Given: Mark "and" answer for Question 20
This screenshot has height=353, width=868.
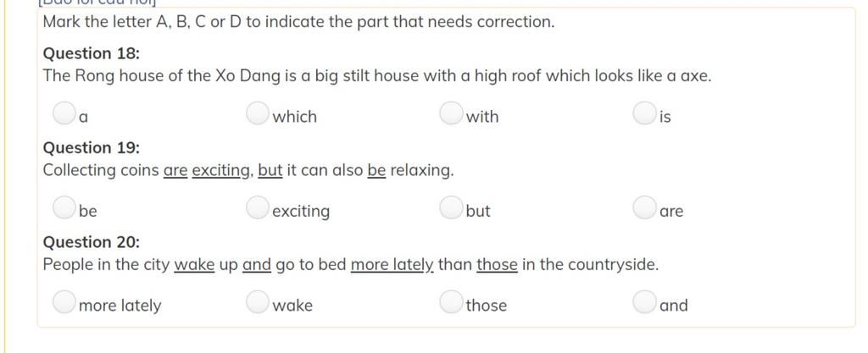Looking at the screenshot, I should pyautogui.click(x=644, y=302).
